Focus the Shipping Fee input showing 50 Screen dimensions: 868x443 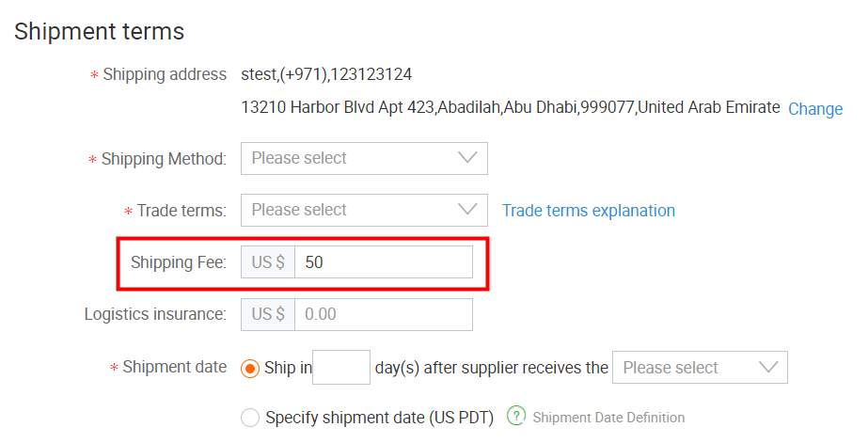click(384, 261)
